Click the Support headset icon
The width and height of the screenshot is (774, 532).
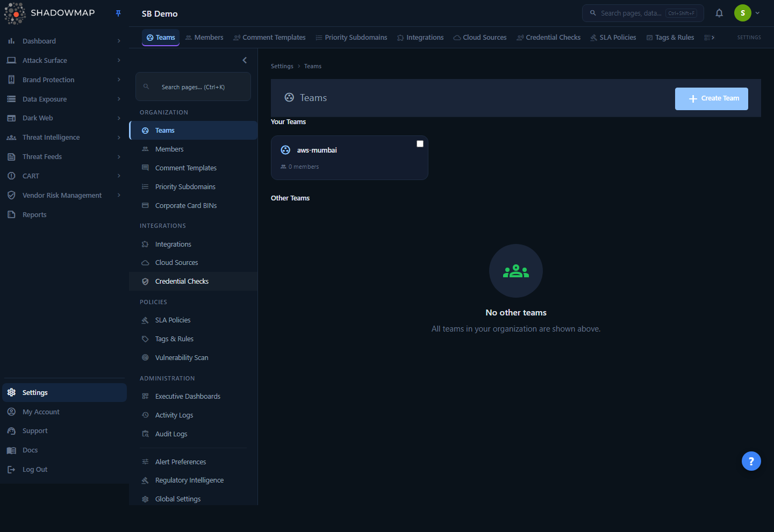(x=11, y=431)
